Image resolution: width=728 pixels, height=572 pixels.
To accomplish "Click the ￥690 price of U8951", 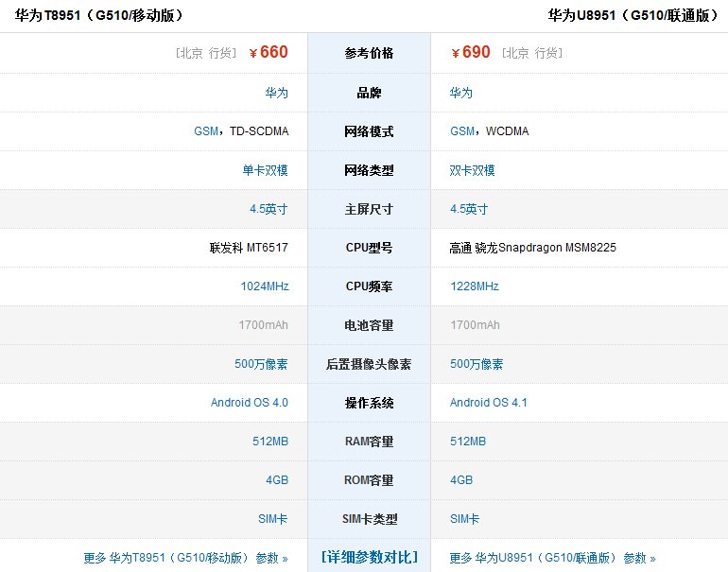I will 471,52.
